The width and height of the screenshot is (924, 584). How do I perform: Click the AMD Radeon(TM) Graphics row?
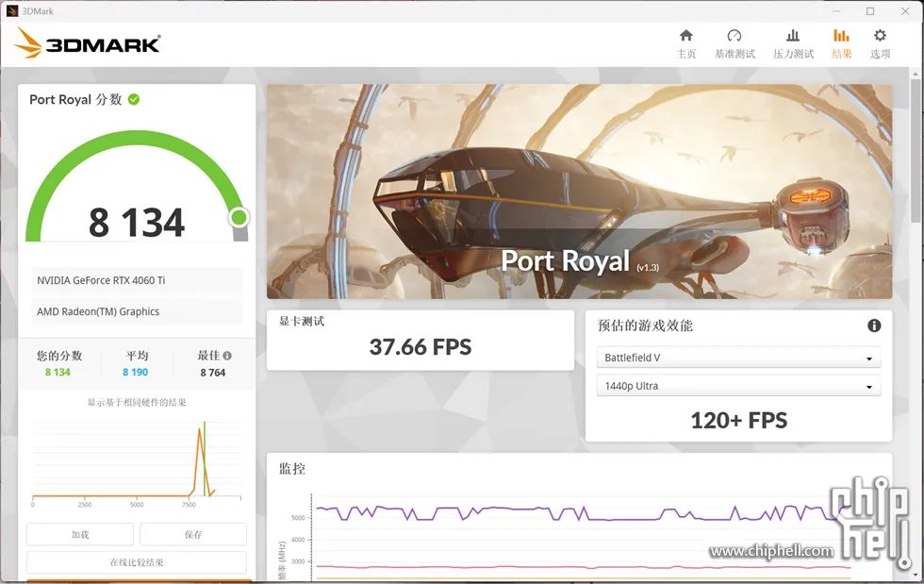[x=137, y=311]
